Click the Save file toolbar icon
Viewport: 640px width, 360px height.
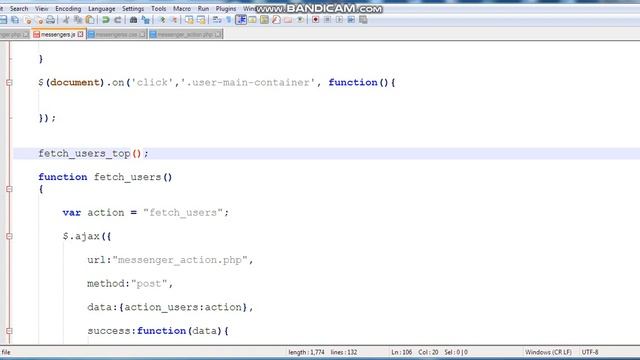[3, 20]
